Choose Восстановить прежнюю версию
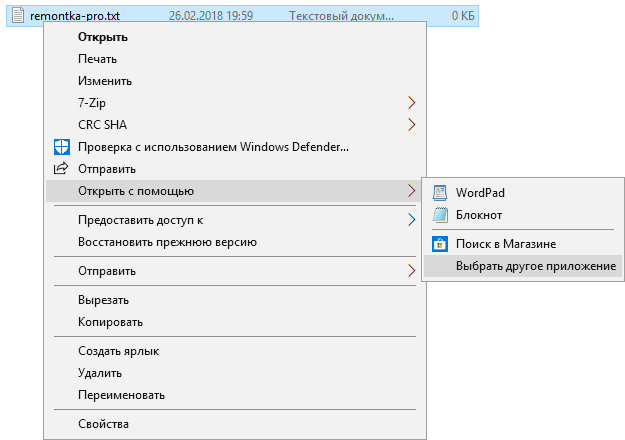Viewport: 625px width, 440px height. (x=235, y=242)
